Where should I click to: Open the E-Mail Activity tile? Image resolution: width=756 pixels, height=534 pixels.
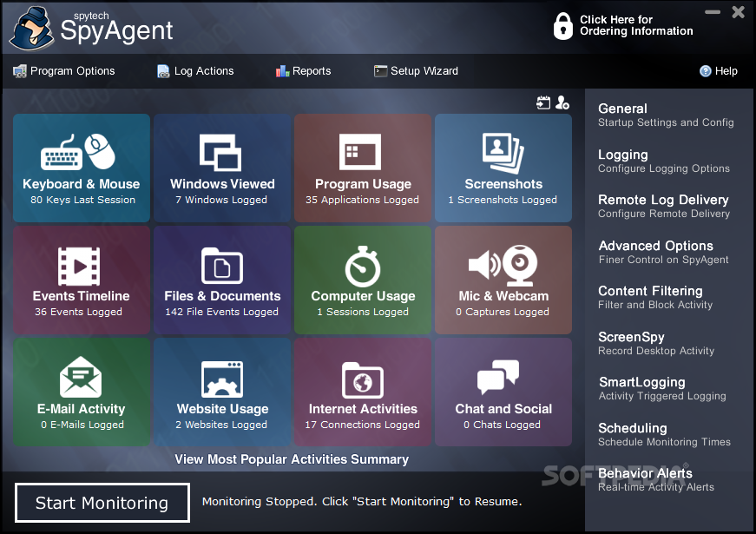point(82,392)
